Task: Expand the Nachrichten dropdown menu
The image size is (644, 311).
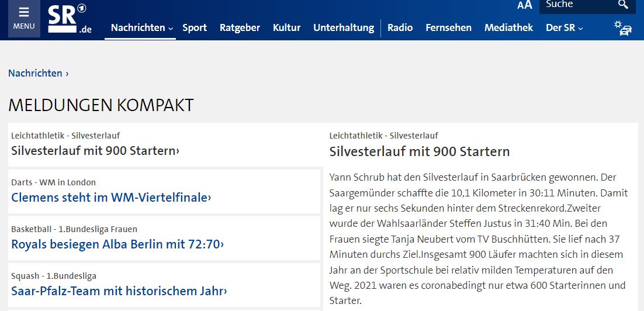Action: 141,28
